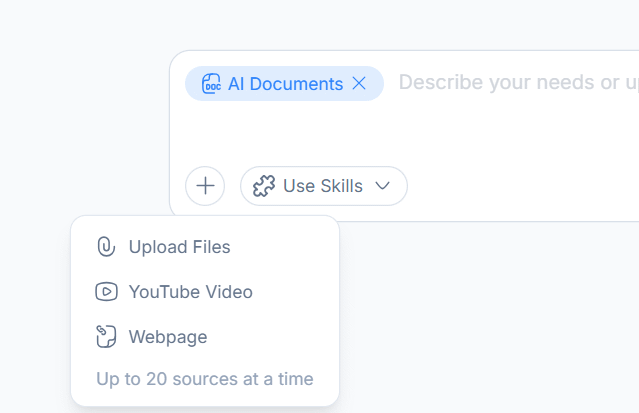Click the AI Documents chip label
The height and width of the screenshot is (413, 639).
285,84
